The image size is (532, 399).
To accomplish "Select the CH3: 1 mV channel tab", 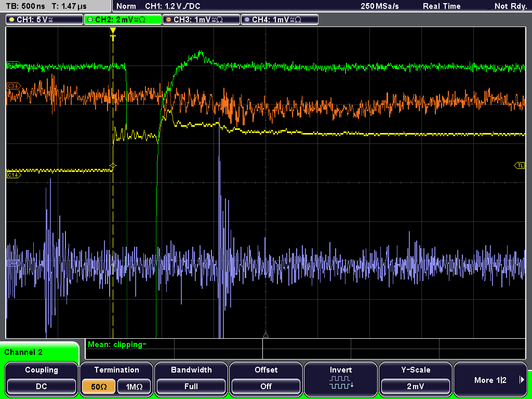I will coord(201,20).
